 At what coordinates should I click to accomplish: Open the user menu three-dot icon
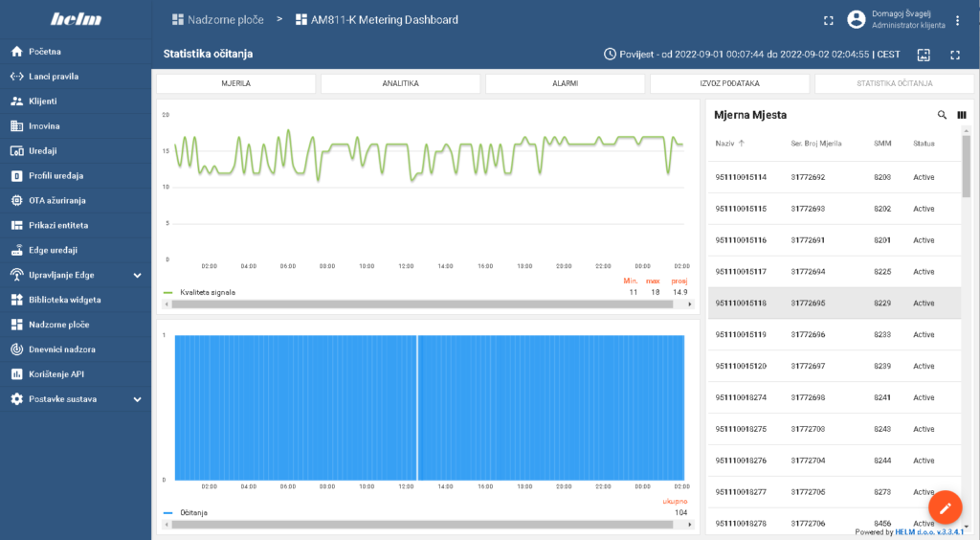tap(957, 20)
